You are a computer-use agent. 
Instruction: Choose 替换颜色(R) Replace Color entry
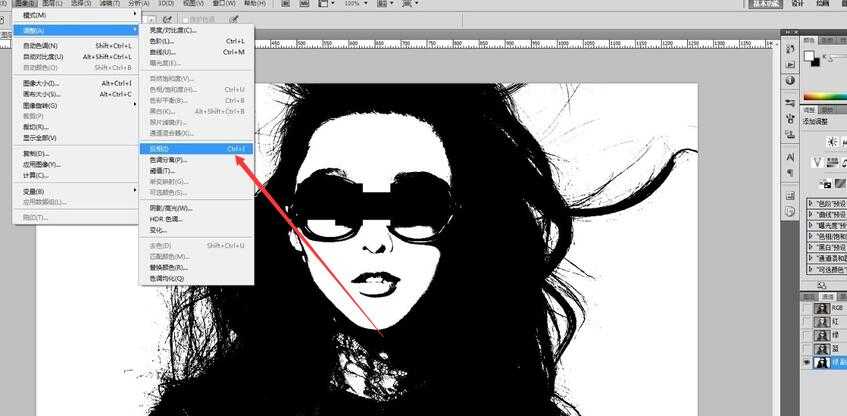[x=196, y=267]
